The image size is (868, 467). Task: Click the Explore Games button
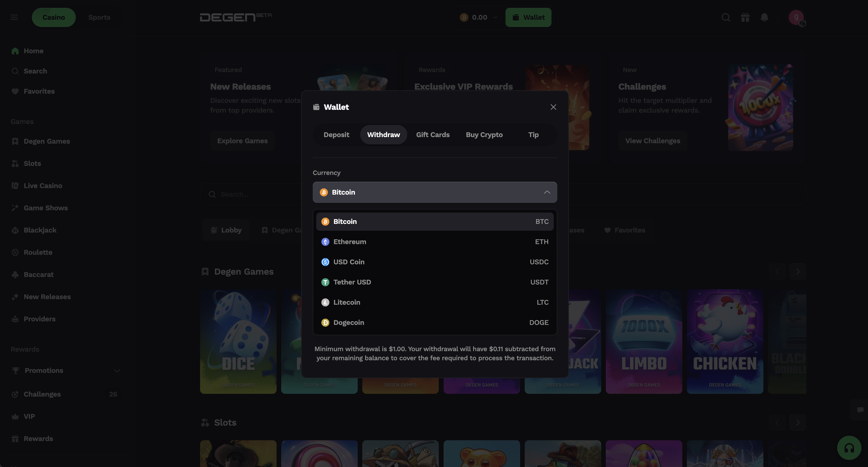point(242,141)
